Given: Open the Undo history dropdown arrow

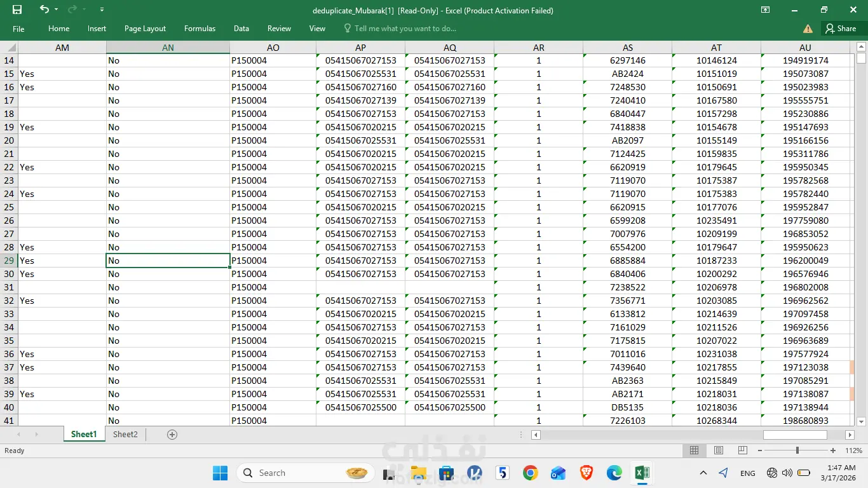Looking at the screenshot, I should tap(57, 10).
